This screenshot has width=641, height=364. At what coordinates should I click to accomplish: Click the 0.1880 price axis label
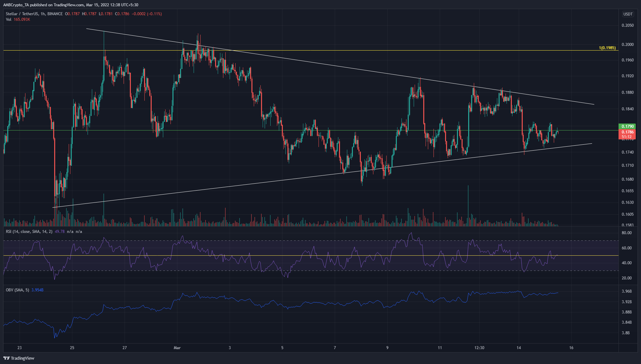point(627,92)
